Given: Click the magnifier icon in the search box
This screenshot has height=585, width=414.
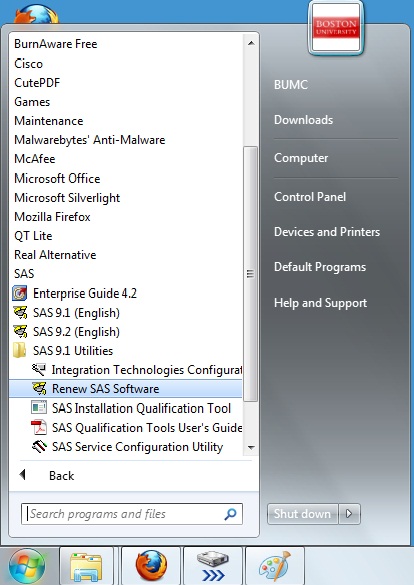Looking at the screenshot, I should (230, 514).
